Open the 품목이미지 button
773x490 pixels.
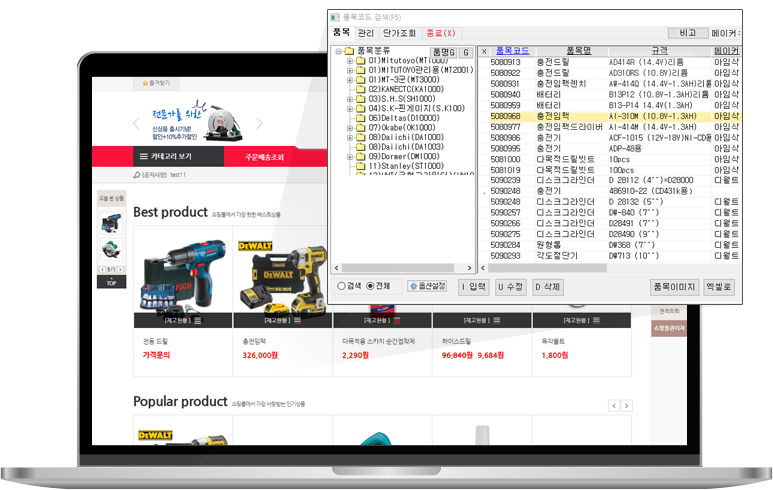point(674,287)
